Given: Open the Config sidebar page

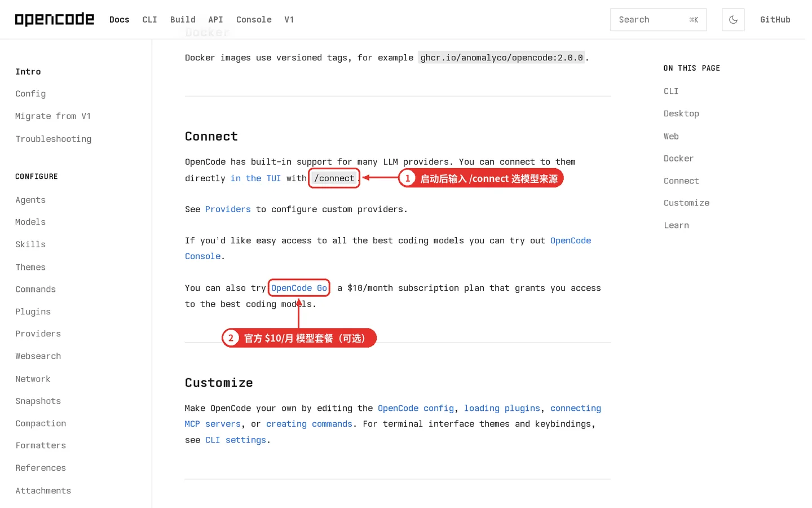Looking at the screenshot, I should coord(30,94).
